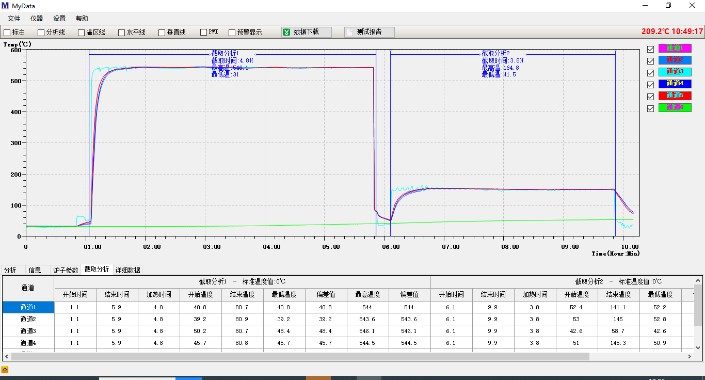705x380 pixels.
Task: Click the test report document icon
Action: pyautogui.click(x=350, y=32)
